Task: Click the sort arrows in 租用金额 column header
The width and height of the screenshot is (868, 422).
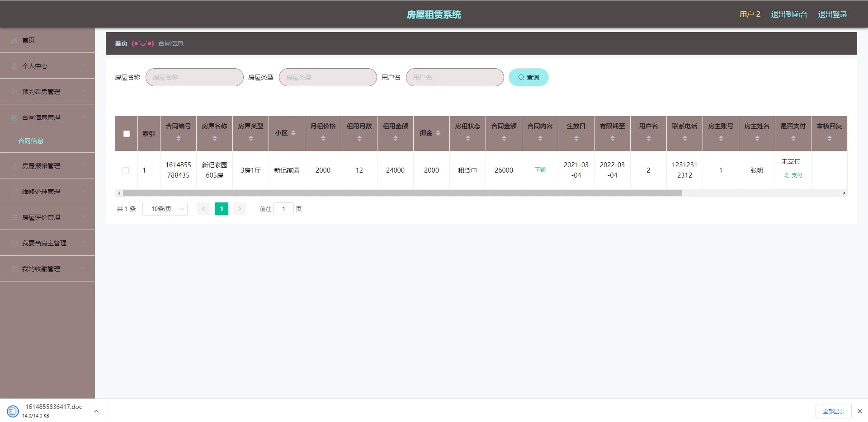Action: tap(396, 138)
